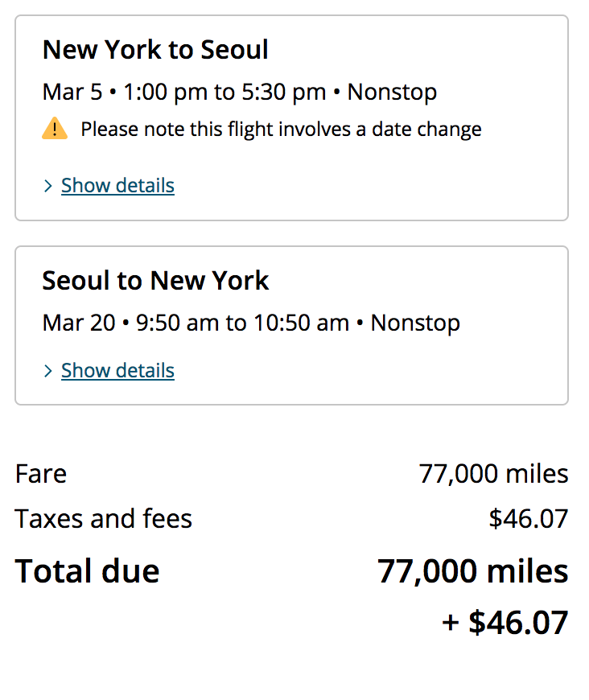Expand Seoul to New York flight details chevron
This screenshot has width=589, height=700.
pyautogui.click(x=48, y=371)
